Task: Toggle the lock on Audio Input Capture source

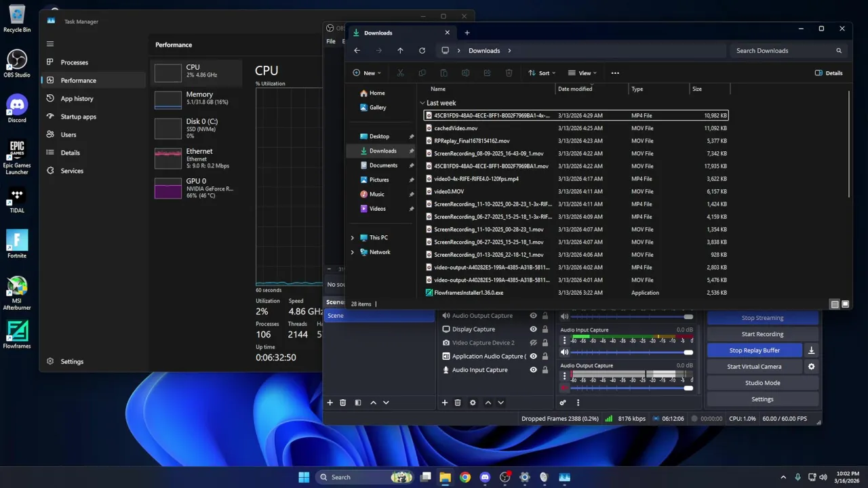Action: (545, 370)
